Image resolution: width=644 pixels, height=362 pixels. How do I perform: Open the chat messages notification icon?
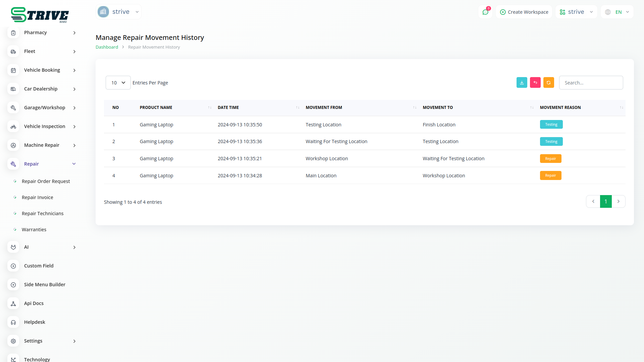pos(485,12)
